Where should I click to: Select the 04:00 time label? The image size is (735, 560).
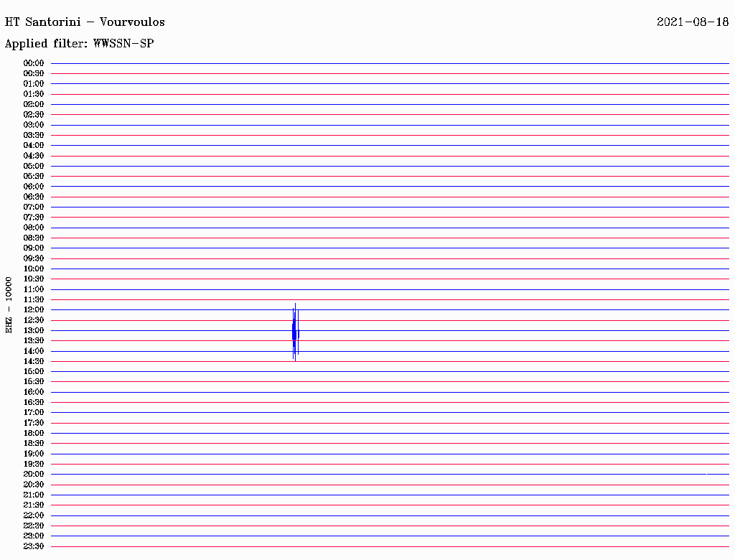click(x=34, y=146)
